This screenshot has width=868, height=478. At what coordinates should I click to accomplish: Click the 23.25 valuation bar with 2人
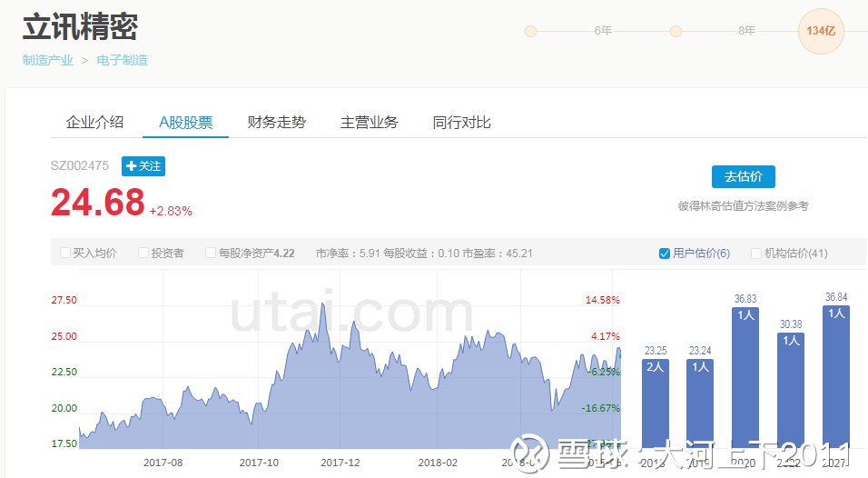point(656,404)
